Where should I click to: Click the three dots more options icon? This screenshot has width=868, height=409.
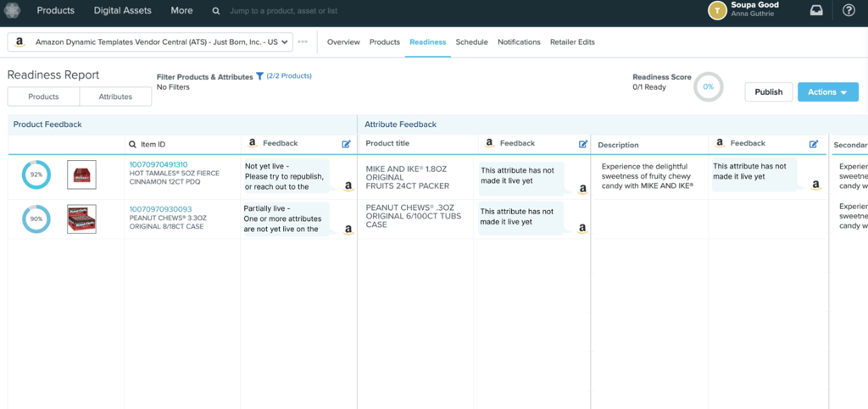[303, 41]
